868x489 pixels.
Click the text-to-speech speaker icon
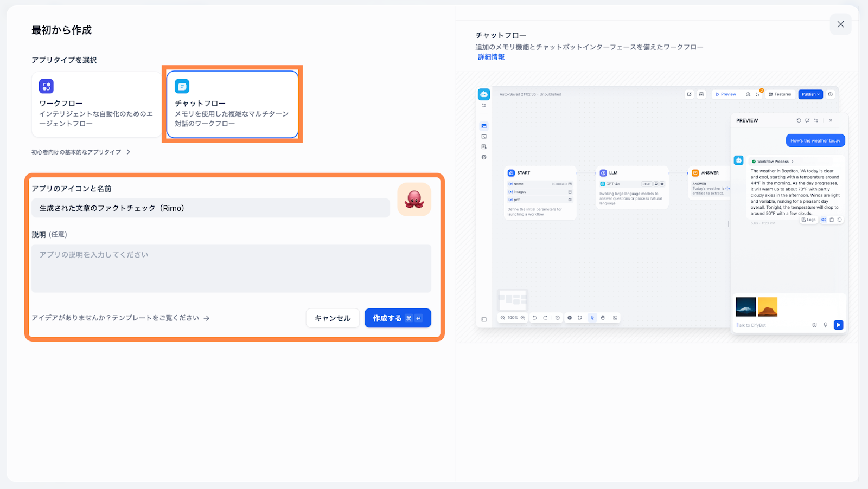click(x=824, y=220)
